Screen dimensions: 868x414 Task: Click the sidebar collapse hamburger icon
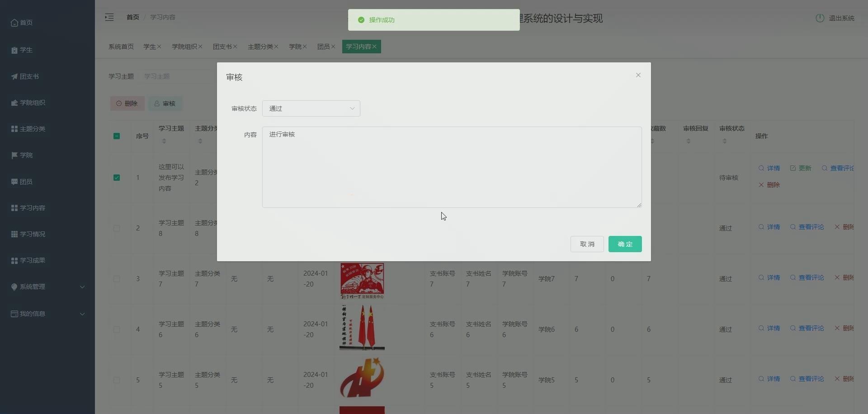[x=109, y=17]
